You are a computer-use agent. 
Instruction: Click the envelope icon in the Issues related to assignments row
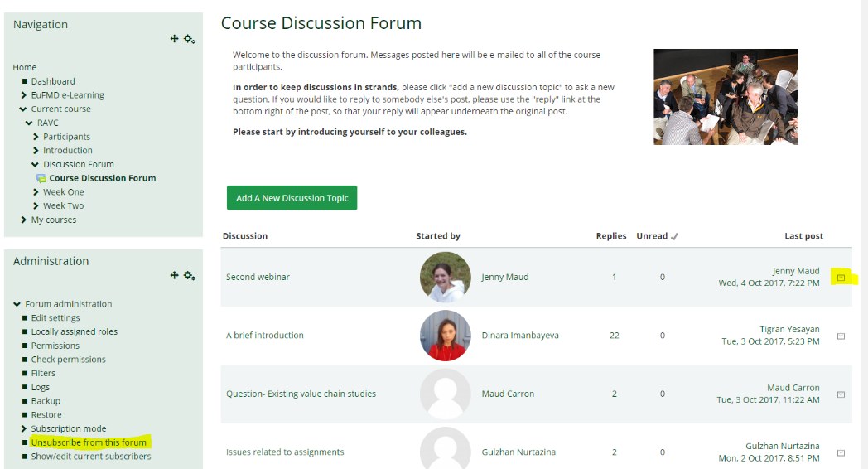(841, 453)
